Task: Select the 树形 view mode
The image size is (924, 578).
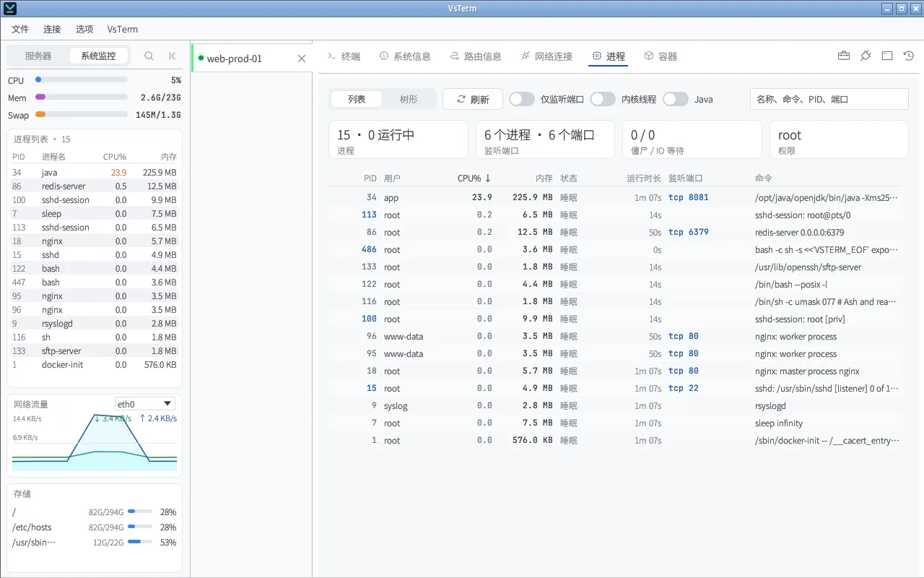Action: [x=409, y=99]
